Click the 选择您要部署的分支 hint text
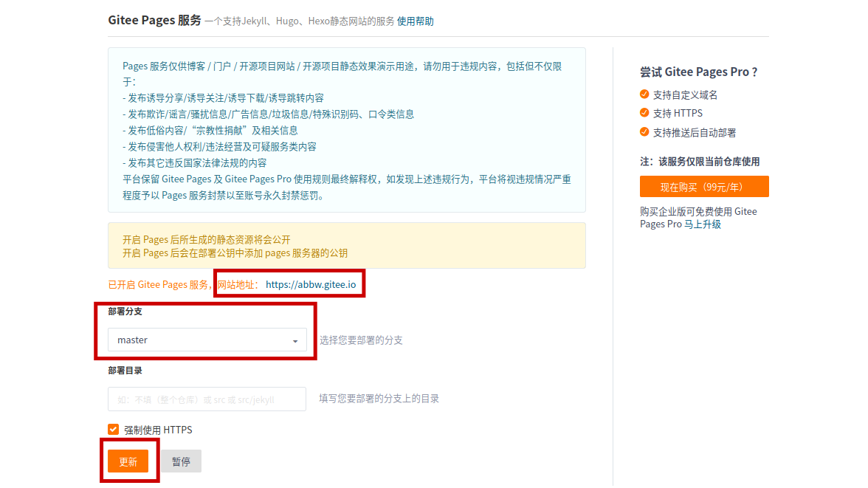This screenshot has height=488, width=868. click(361, 340)
